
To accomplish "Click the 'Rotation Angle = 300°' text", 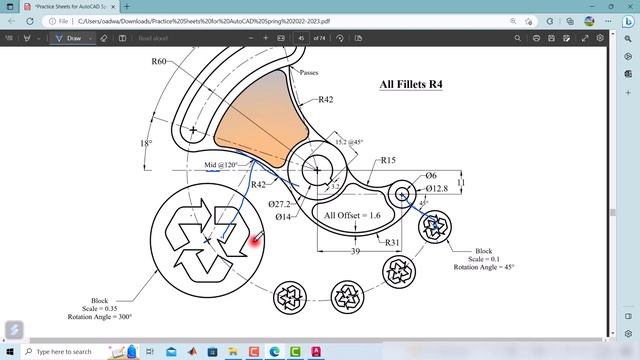I will click(100, 317).
